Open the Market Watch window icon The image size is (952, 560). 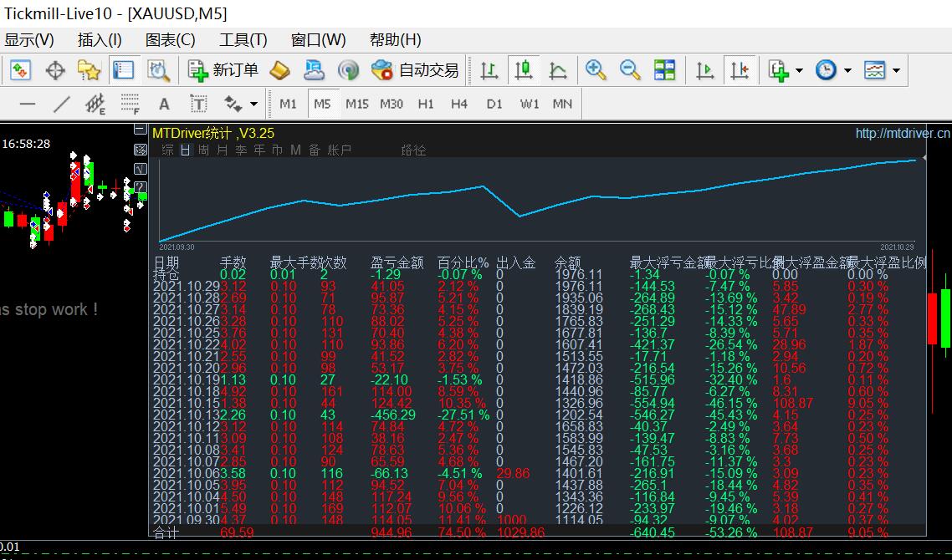tap(19, 70)
